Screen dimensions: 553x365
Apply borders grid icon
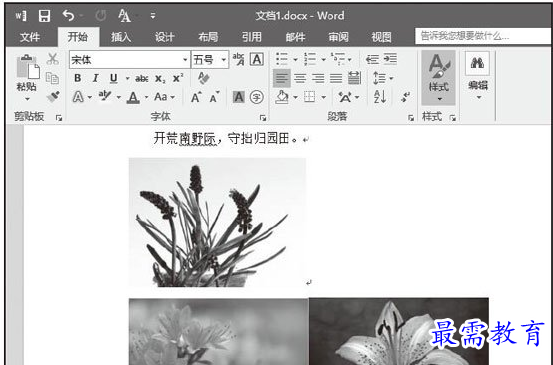[310, 97]
